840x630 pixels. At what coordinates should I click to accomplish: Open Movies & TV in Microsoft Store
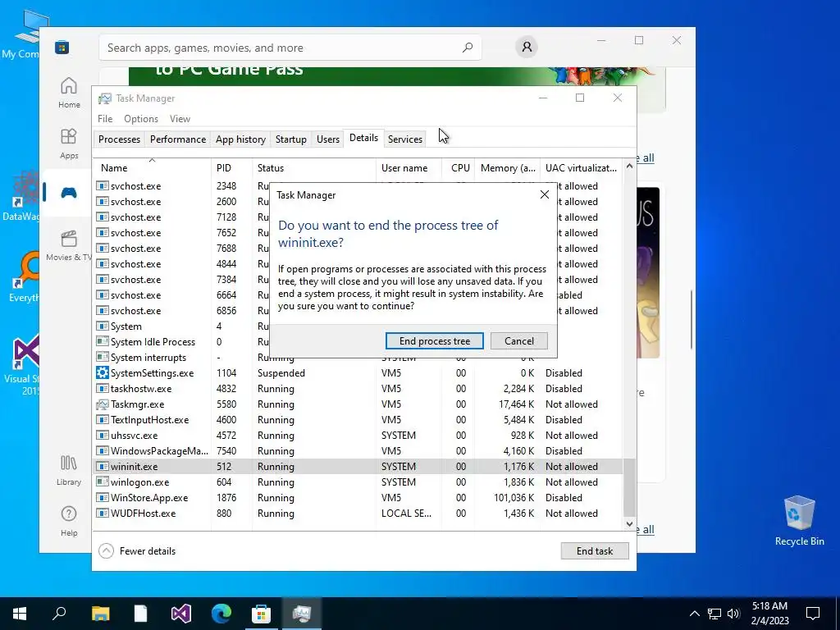[x=69, y=244]
